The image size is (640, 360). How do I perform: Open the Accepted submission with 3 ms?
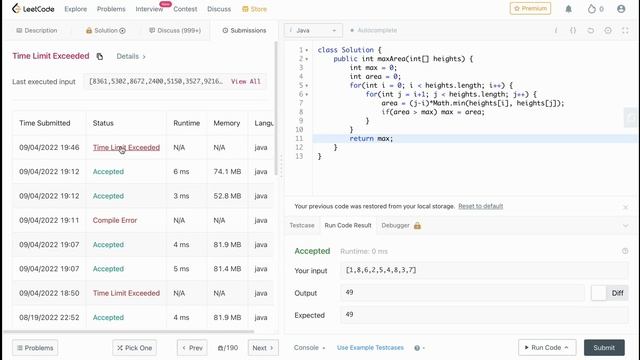(108, 196)
